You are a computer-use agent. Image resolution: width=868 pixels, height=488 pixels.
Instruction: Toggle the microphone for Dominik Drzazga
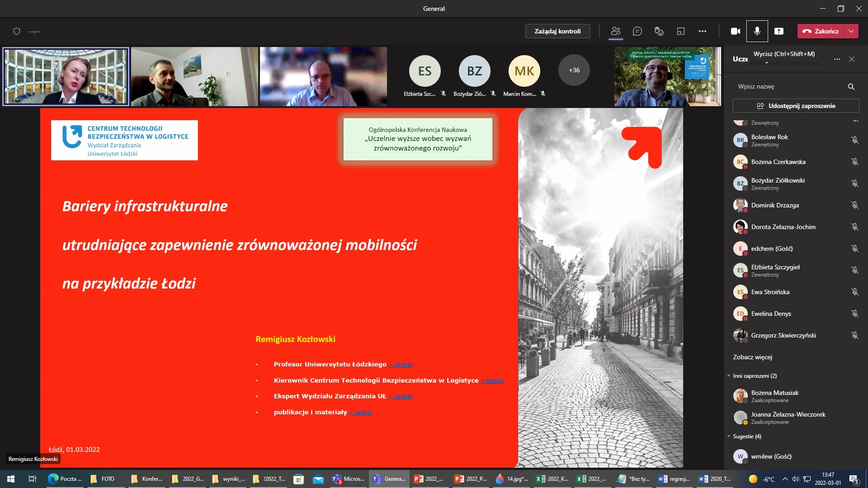point(855,205)
